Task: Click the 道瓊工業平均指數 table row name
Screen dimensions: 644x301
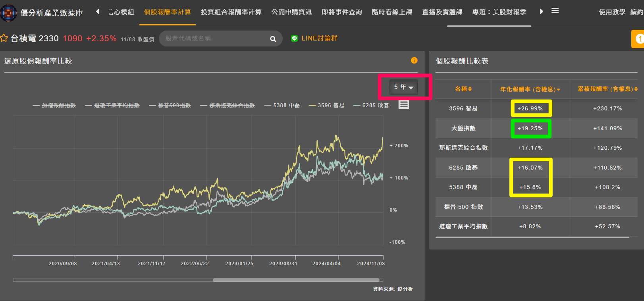Action: (x=463, y=226)
